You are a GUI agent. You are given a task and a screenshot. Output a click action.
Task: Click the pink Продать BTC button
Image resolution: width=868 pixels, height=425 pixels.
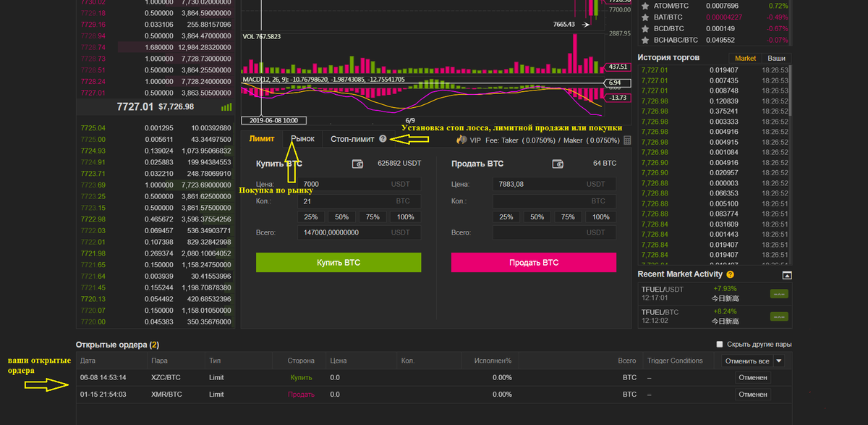coord(534,262)
